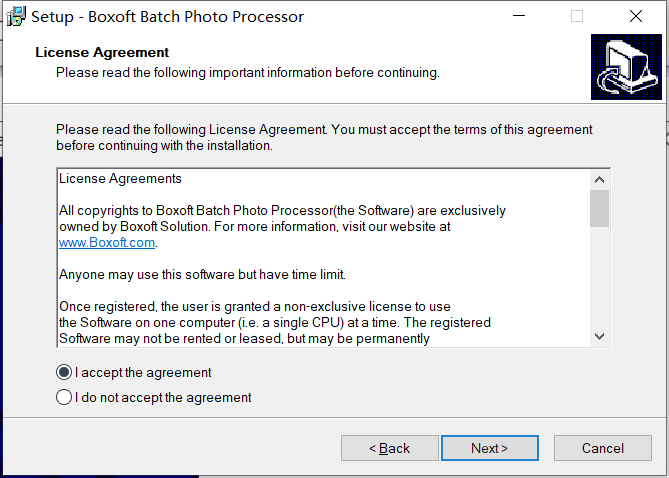Click the 'Anyone may use this software' line
Screen dimensions: 669x478
pos(202,274)
